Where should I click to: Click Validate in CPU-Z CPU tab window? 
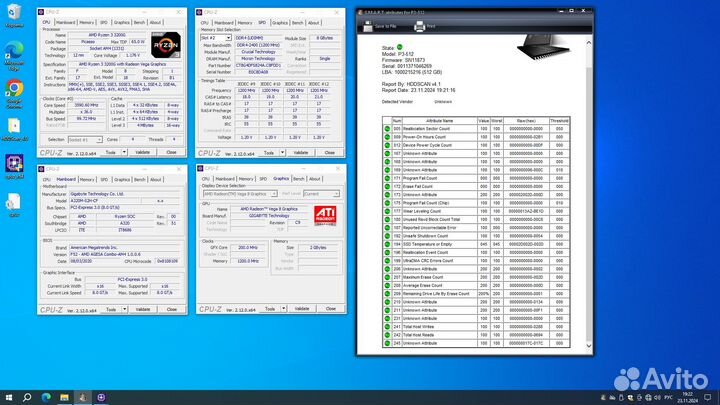(142, 152)
